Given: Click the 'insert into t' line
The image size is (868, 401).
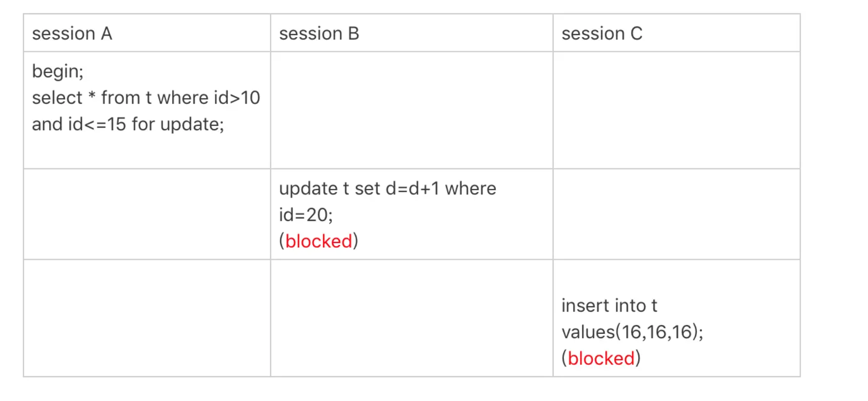Looking at the screenshot, I should coord(609,306).
